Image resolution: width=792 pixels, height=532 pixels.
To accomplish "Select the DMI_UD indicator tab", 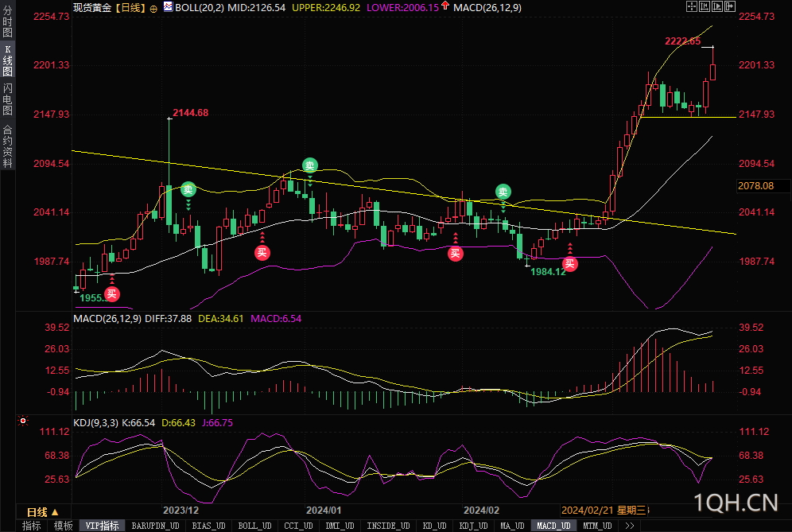I will click(x=340, y=526).
